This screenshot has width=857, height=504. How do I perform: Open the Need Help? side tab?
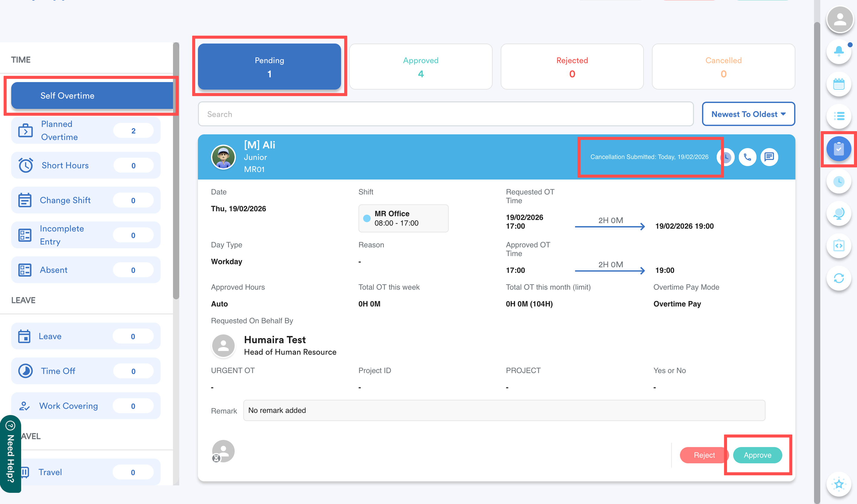11,454
